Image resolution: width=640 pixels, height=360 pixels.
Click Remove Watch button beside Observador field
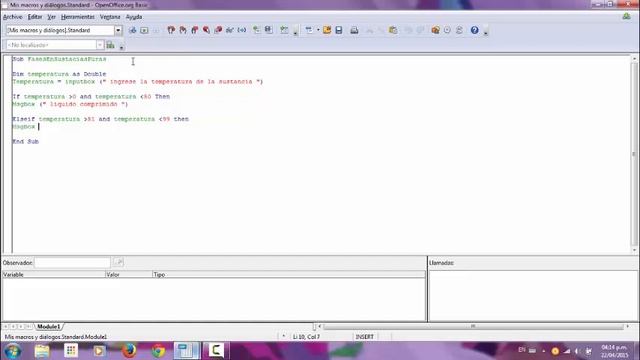[x=118, y=262]
